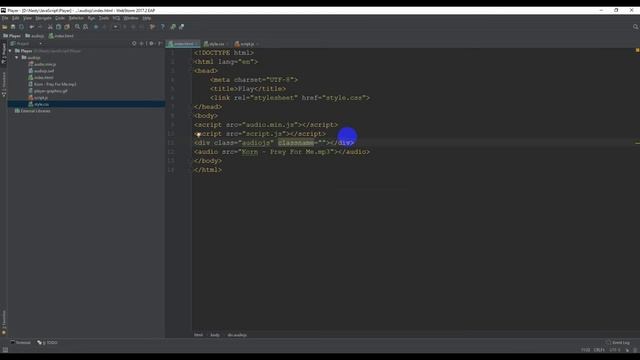This screenshot has width=640, height=360.
Task: Open the Edit menu
Action: [16, 18]
